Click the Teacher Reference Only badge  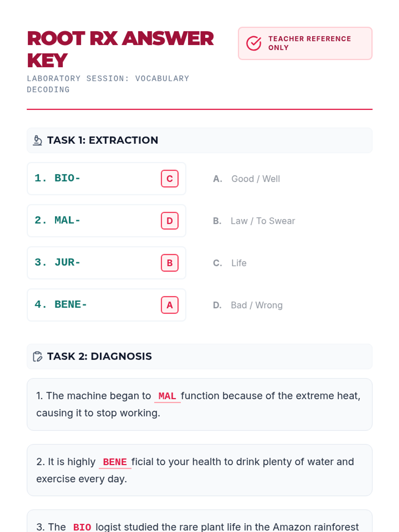pos(305,44)
